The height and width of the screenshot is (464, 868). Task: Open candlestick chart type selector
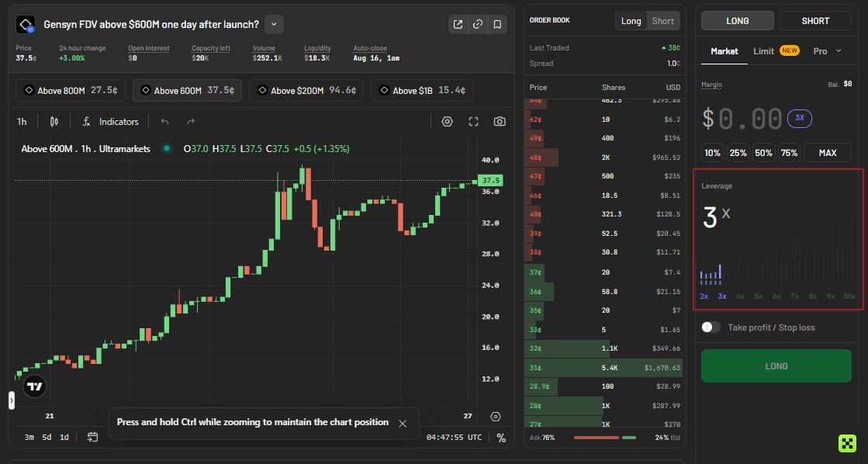[x=54, y=122]
